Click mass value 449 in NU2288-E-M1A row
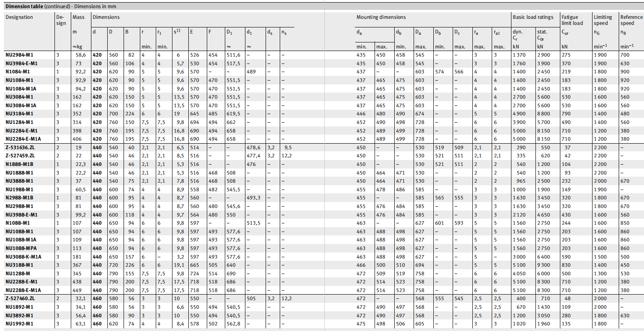644x331 pixels. [x=77, y=290]
